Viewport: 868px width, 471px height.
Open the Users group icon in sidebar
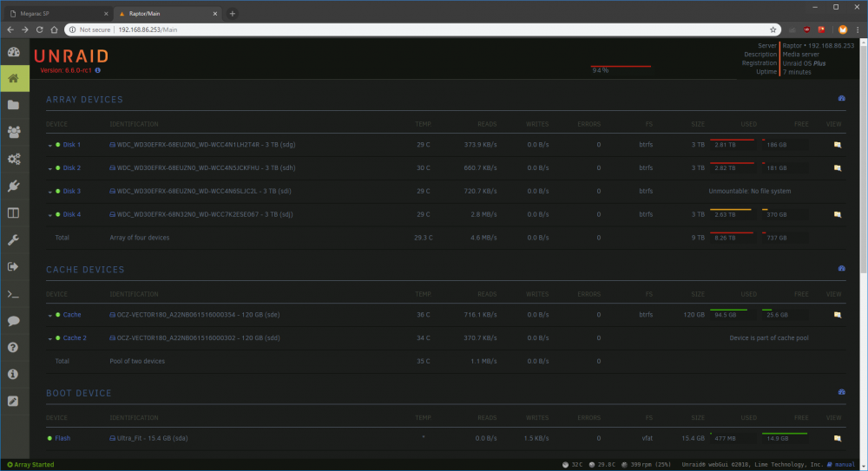(14, 132)
